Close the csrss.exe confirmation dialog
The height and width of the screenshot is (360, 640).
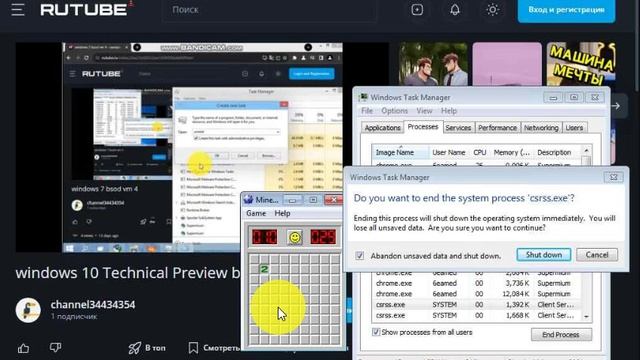(613, 177)
